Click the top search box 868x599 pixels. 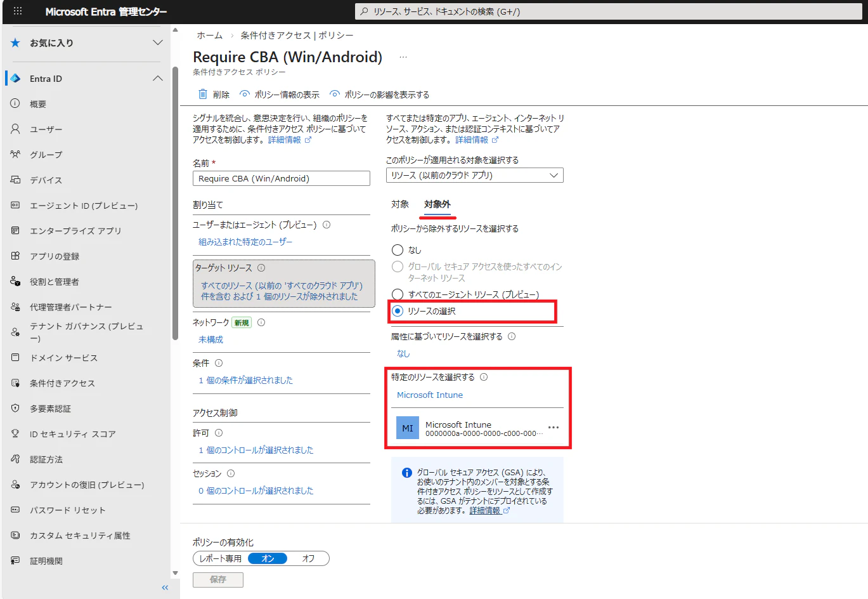pos(609,11)
